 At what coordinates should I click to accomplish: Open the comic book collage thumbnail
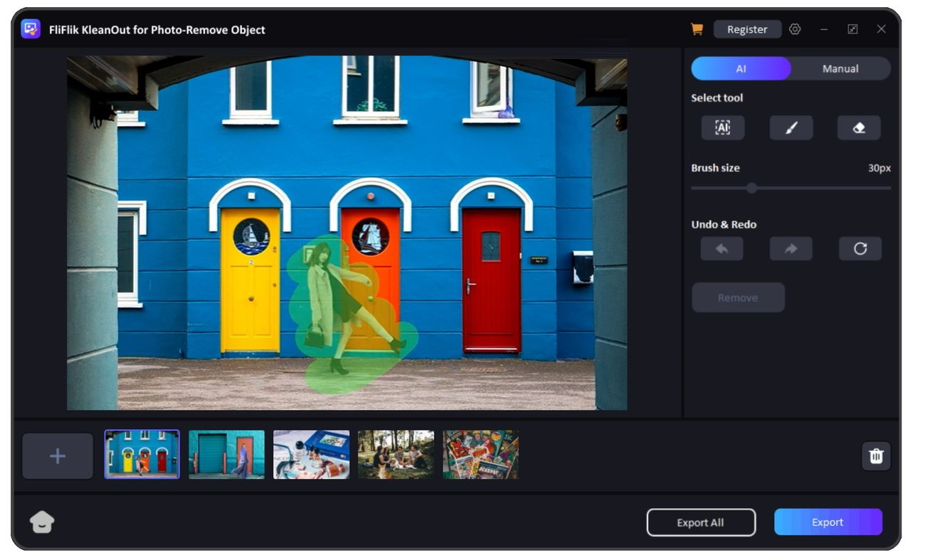[480, 455]
